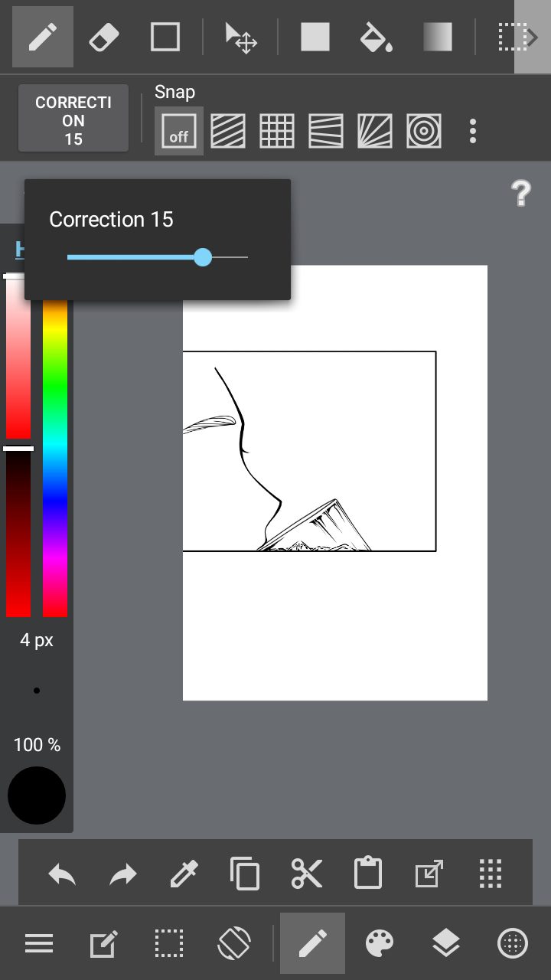The width and height of the screenshot is (551, 980).
Task: Open the color palette icon
Action: pyautogui.click(x=380, y=943)
